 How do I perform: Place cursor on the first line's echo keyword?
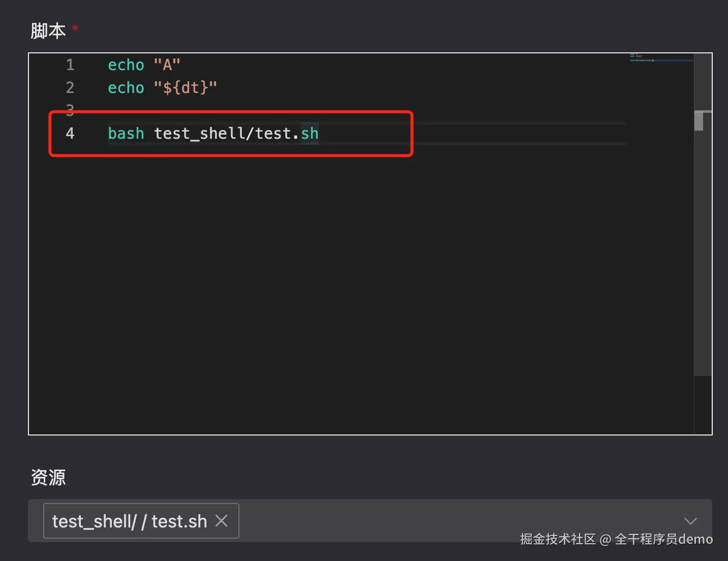(126, 65)
